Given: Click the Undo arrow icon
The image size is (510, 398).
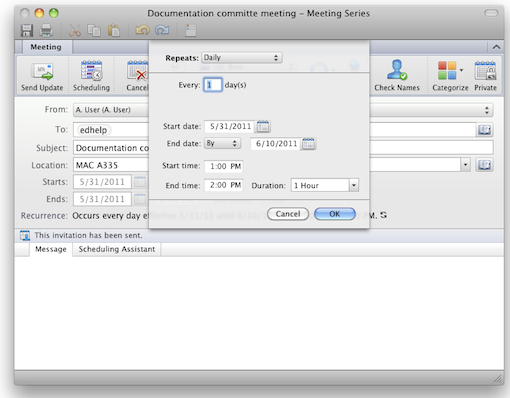Looking at the screenshot, I should (142, 30).
